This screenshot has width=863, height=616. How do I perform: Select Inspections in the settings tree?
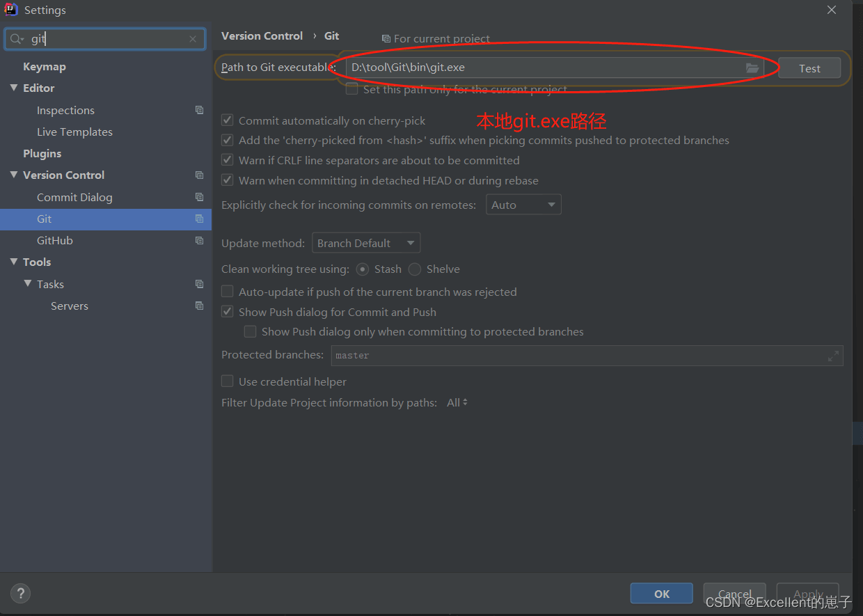(x=65, y=110)
